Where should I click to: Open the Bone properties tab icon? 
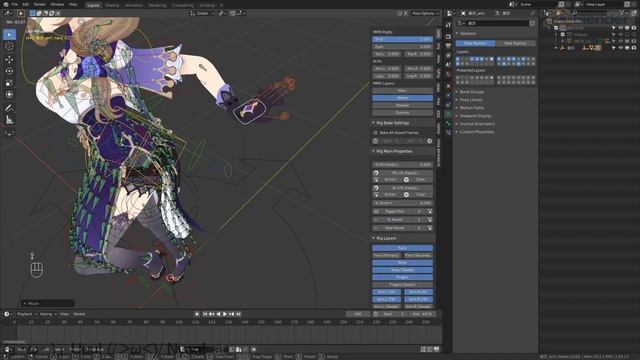coord(449,123)
